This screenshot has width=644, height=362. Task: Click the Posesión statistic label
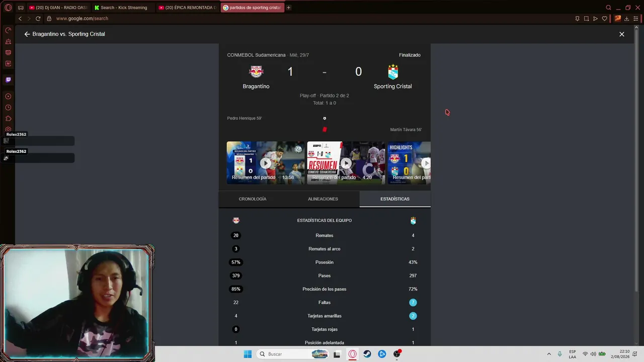(x=325, y=262)
